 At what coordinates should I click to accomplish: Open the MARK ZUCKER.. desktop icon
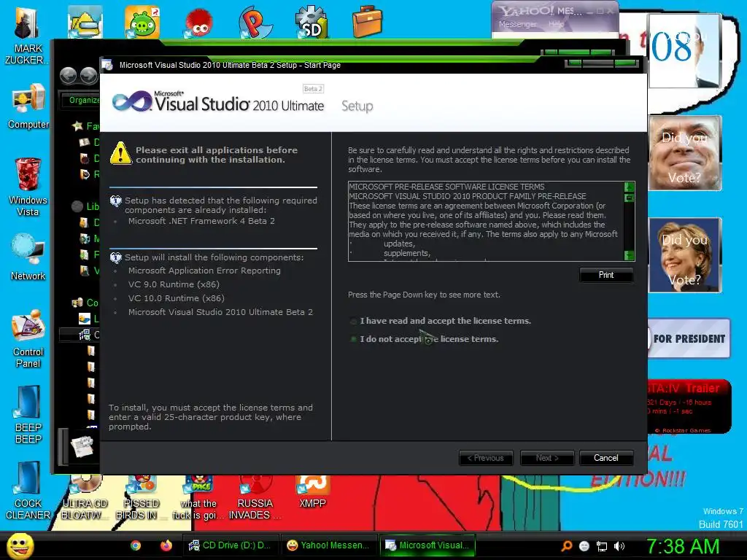click(x=26, y=36)
